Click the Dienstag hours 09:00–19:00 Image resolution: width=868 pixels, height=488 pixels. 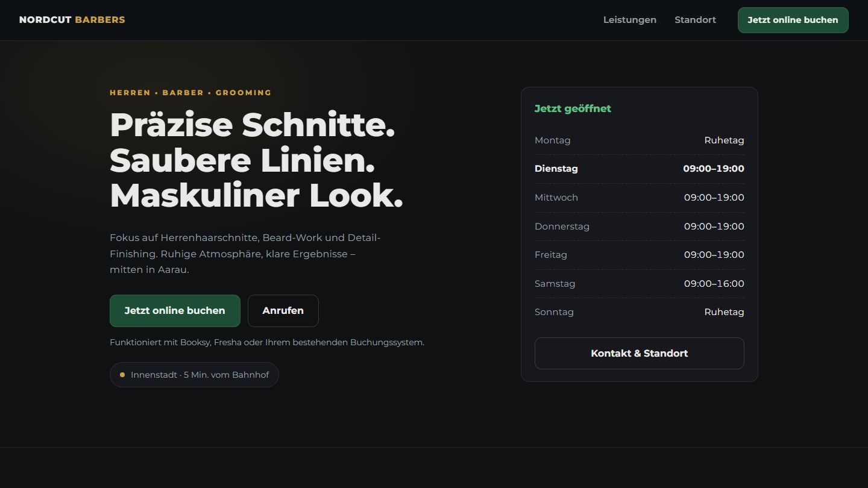pos(714,169)
